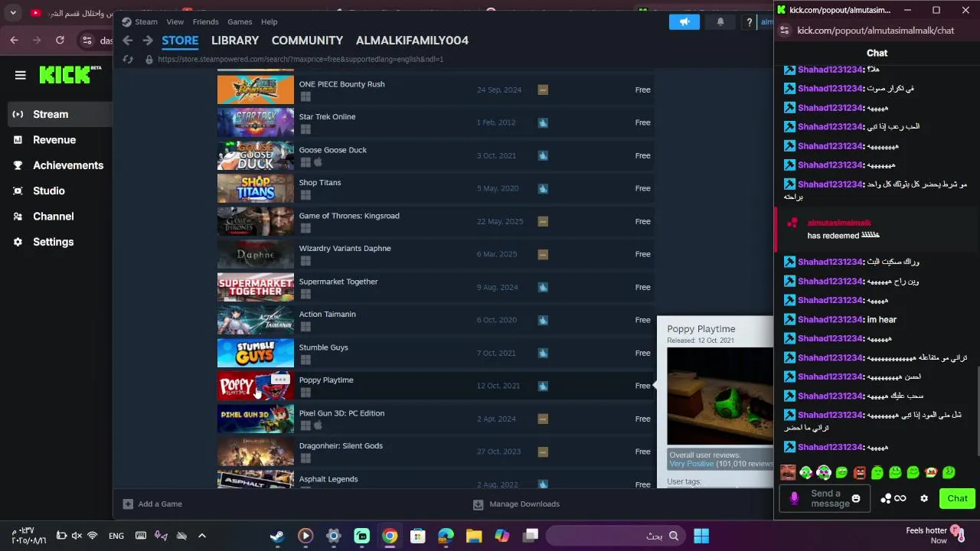The image size is (980, 551).
Task: Open emoji picker in chat input
Action: [856, 499]
